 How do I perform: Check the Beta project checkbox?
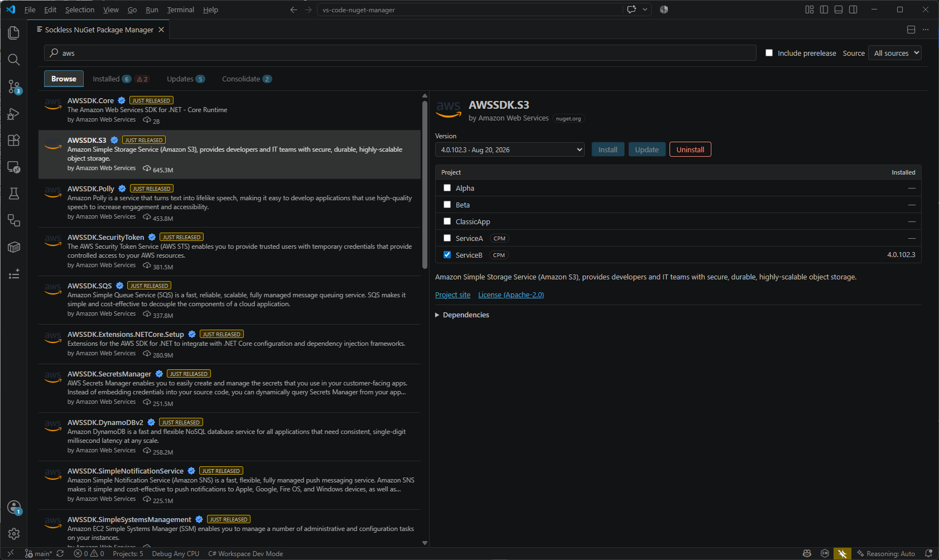(447, 205)
